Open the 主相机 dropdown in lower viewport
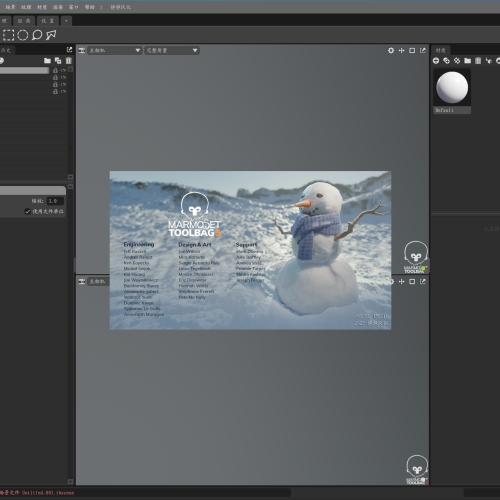Image resolution: width=500 pixels, height=500 pixels. [99, 282]
